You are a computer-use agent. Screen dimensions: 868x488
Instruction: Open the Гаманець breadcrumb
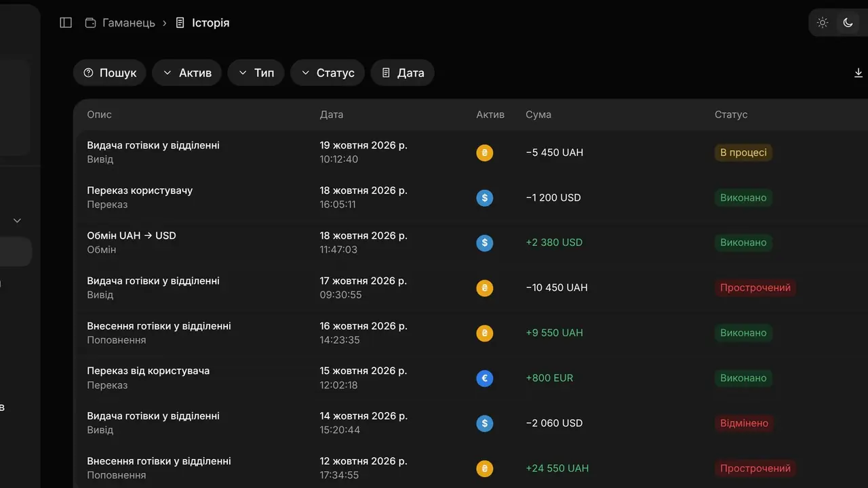tap(120, 22)
